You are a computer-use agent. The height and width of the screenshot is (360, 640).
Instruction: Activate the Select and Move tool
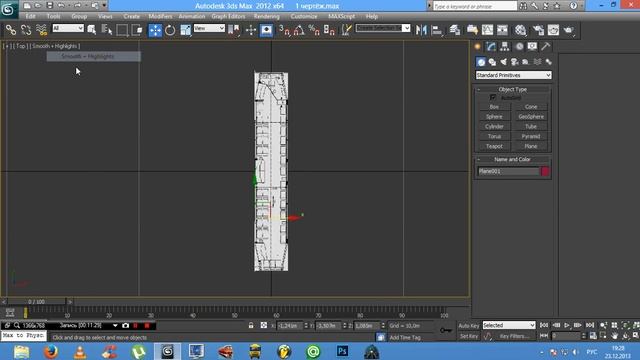[x=155, y=30]
